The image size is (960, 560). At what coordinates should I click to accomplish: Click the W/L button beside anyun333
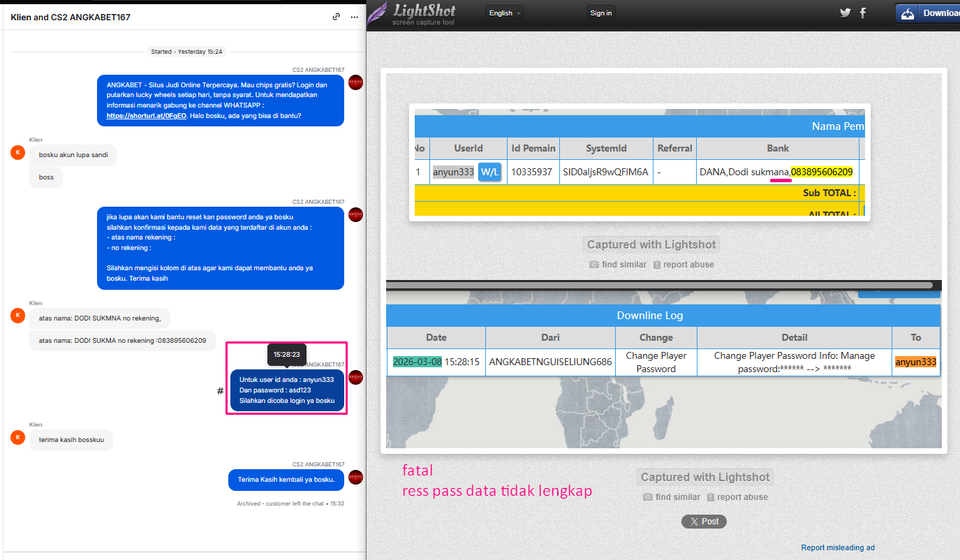[490, 172]
